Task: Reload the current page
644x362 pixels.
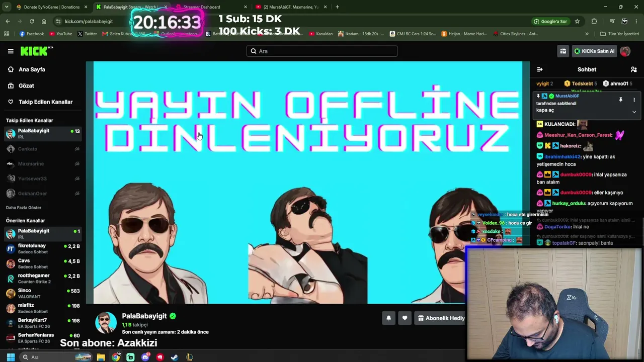Action: [x=32, y=21]
